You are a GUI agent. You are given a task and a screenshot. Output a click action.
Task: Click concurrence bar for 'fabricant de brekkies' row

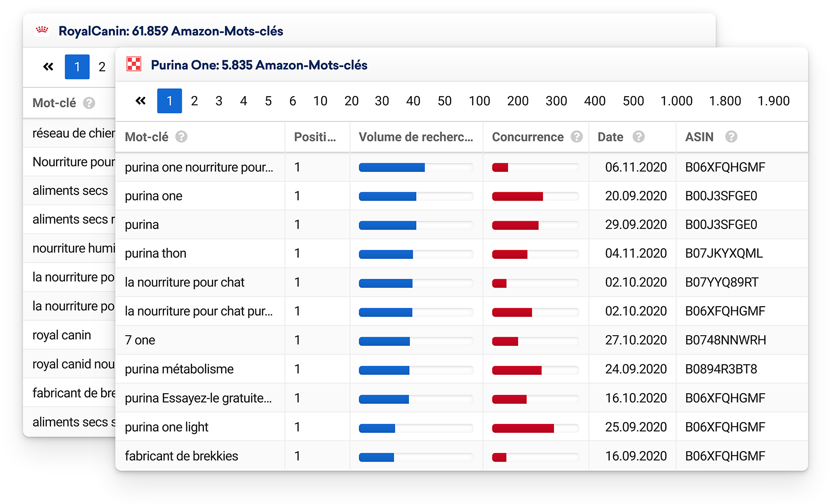pyautogui.click(x=535, y=457)
